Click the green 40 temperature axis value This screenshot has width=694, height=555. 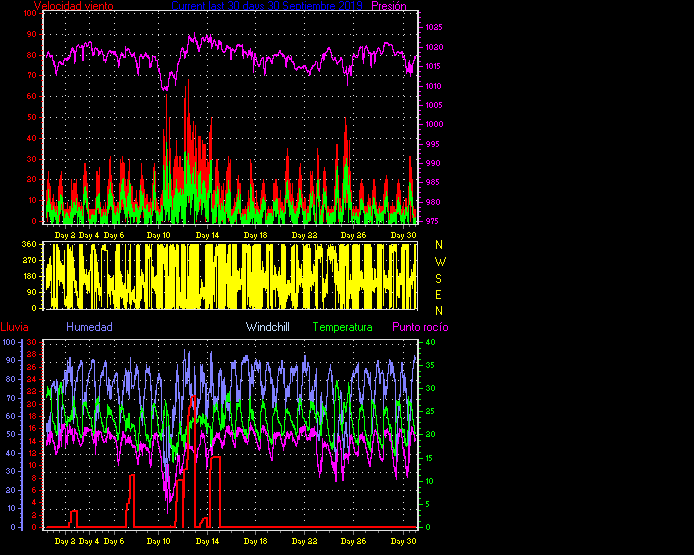pyautogui.click(x=430, y=342)
